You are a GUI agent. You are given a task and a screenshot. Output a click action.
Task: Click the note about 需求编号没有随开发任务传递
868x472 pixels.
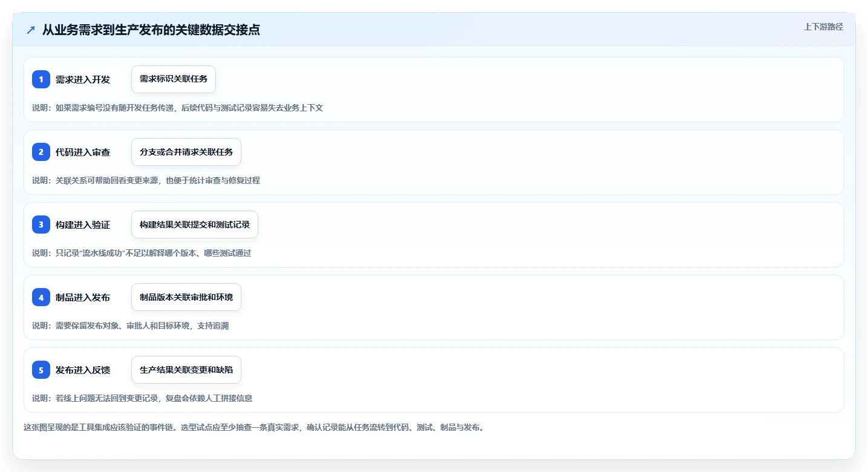(x=178, y=108)
